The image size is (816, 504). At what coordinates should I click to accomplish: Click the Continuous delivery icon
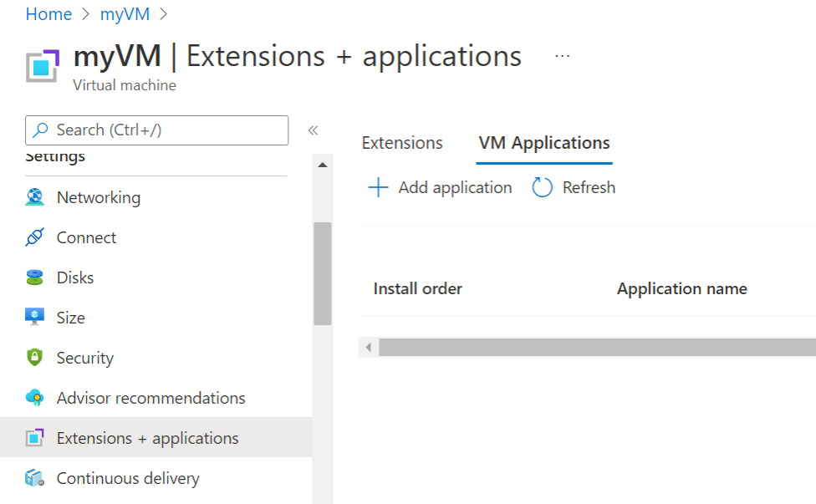34,478
